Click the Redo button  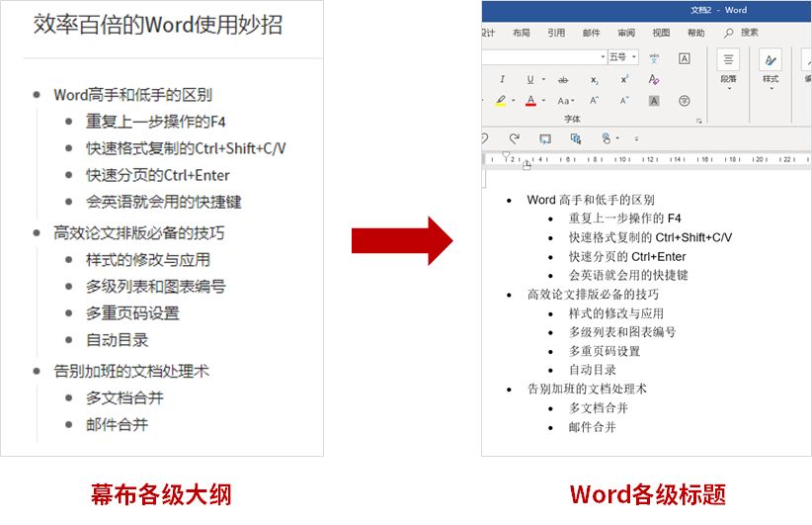click(x=515, y=138)
